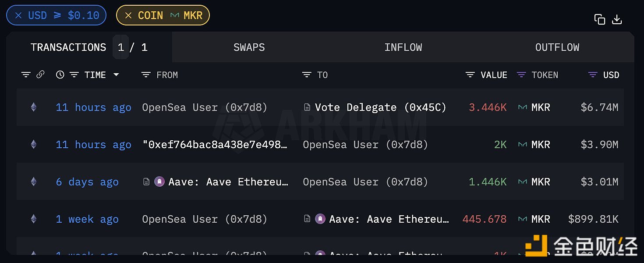
Task: Click the chain link icon in header
Action: 40,75
